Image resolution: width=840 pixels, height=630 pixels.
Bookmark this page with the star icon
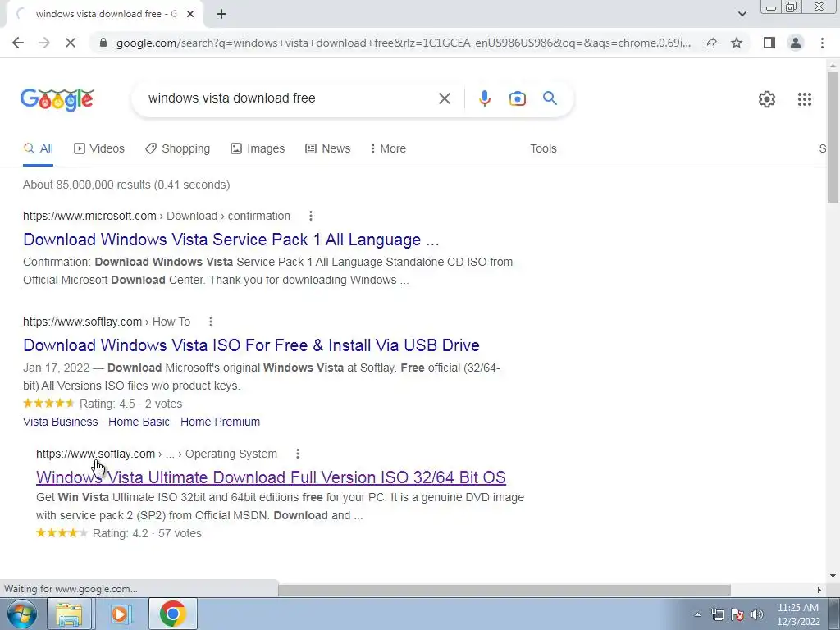737,43
